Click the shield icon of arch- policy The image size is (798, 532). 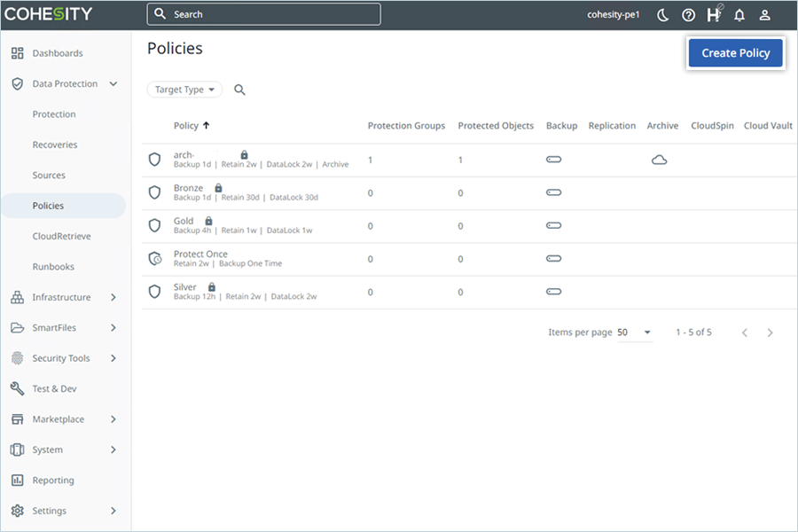point(154,160)
